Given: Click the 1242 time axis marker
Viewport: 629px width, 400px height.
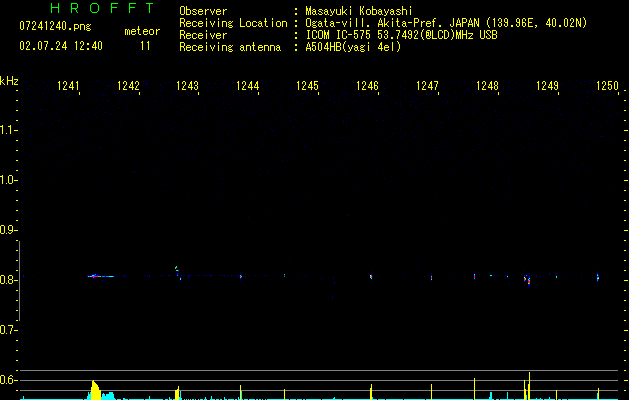Looking at the screenshot, I should pyautogui.click(x=128, y=86).
